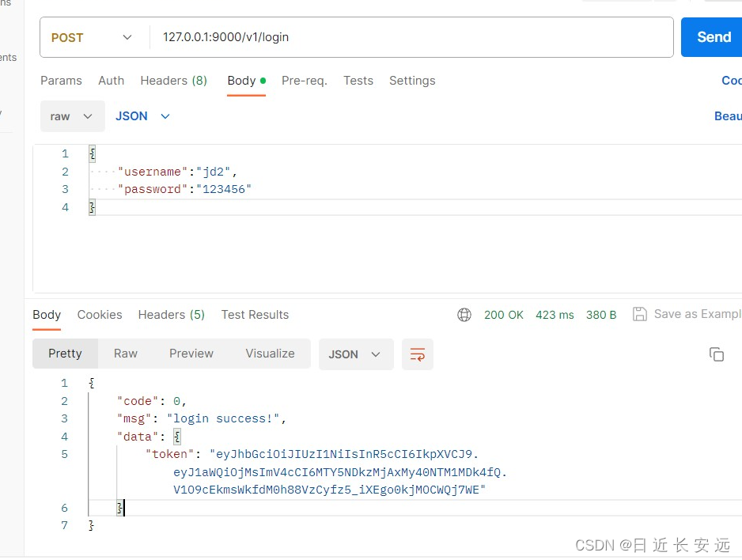Viewport: 742px width, 560px height.
Task: Click the globe network icon
Action: (464, 315)
